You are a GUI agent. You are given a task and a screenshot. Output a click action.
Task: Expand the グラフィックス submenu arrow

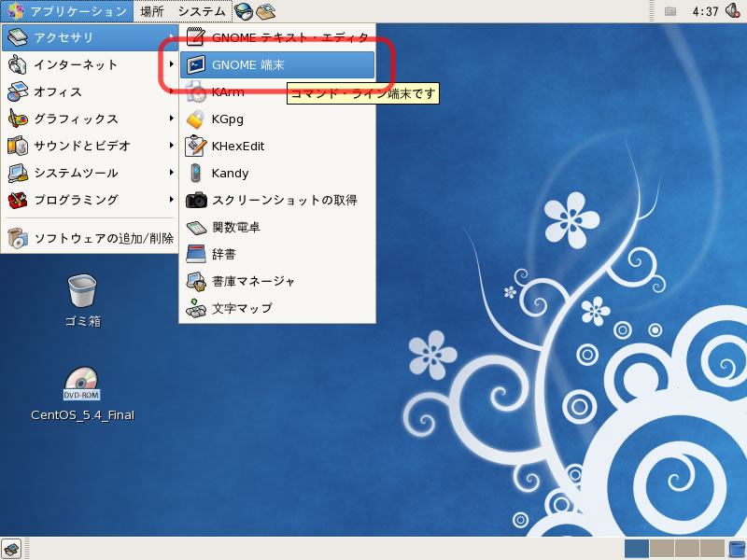point(172,118)
